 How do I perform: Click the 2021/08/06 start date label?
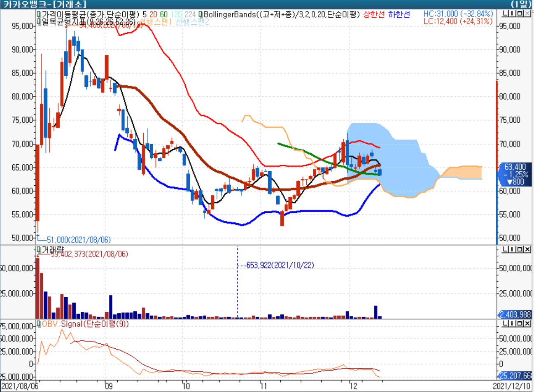tap(20, 386)
